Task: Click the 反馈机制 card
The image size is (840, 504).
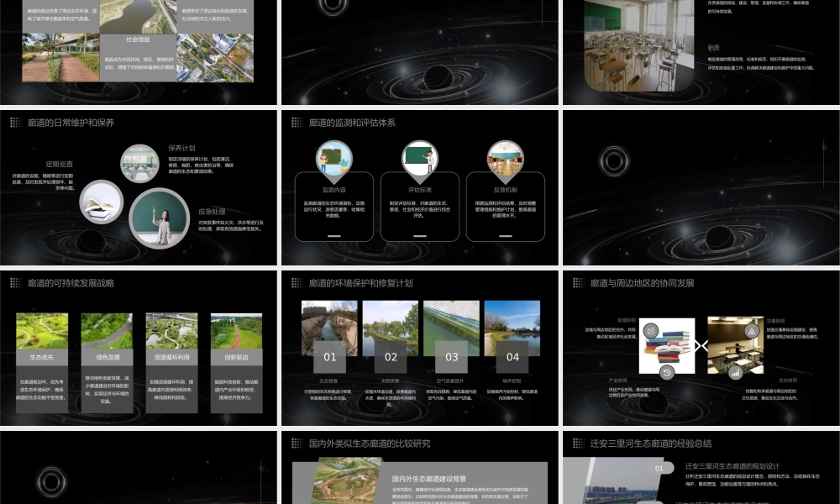Action: pyautogui.click(x=505, y=207)
